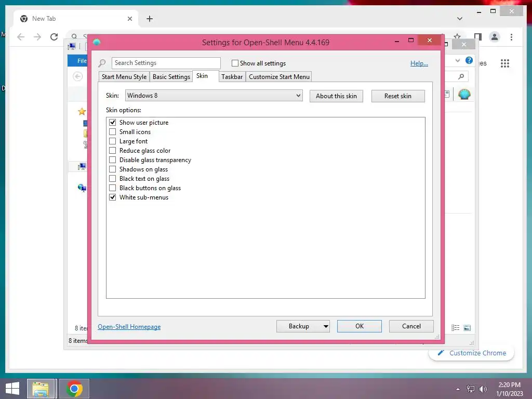Open the Skin dropdown showing Windows 8
532x399 pixels.
214,96
